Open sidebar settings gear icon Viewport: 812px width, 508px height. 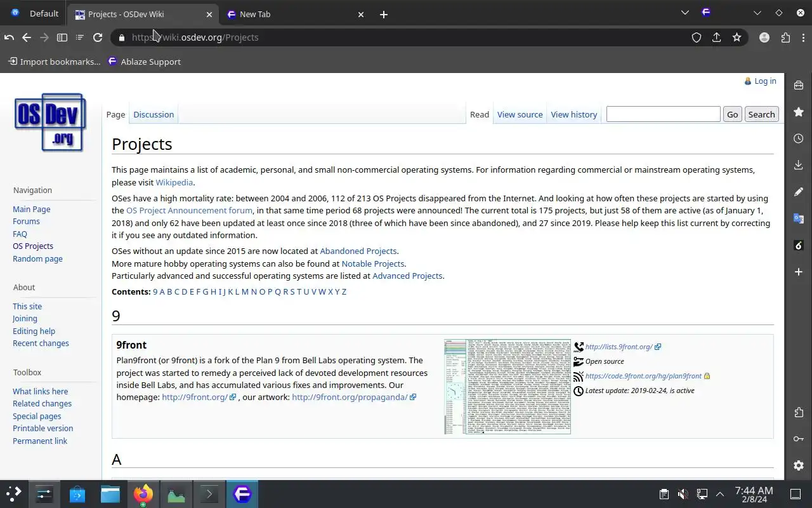coord(799,465)
